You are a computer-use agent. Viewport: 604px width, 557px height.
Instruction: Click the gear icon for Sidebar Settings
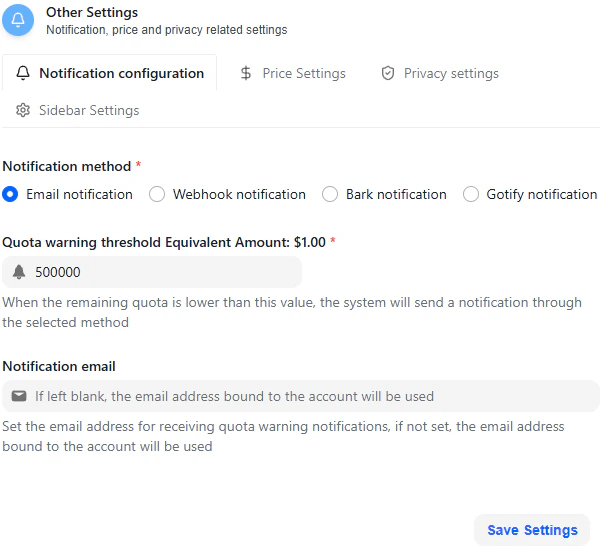click(23, 110)
